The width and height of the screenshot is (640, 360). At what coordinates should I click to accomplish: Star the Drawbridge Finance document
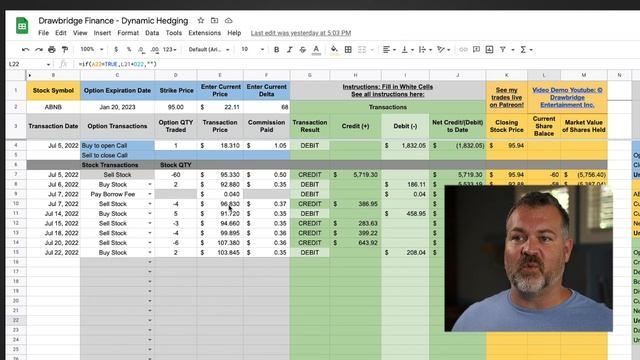point(200,20)
